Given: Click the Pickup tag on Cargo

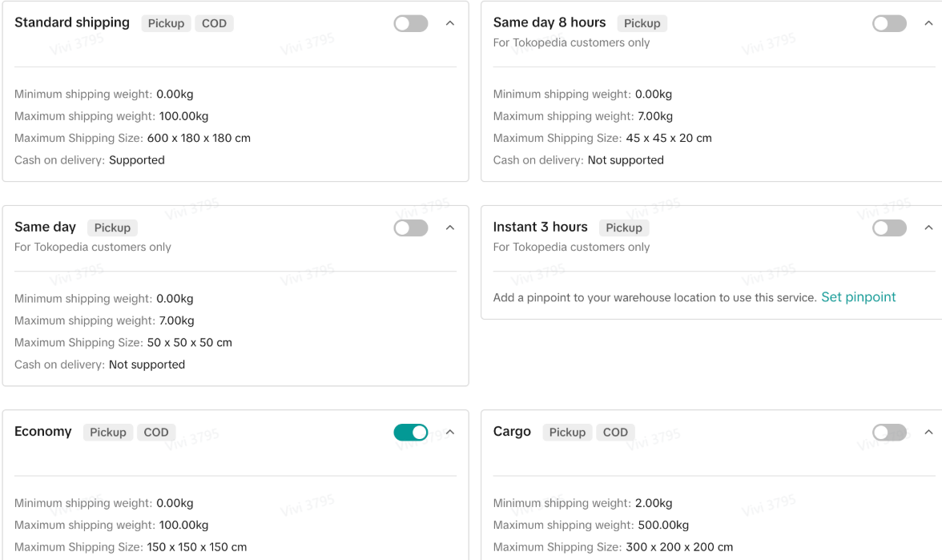Looking at the screenshot, I should 567,432.
